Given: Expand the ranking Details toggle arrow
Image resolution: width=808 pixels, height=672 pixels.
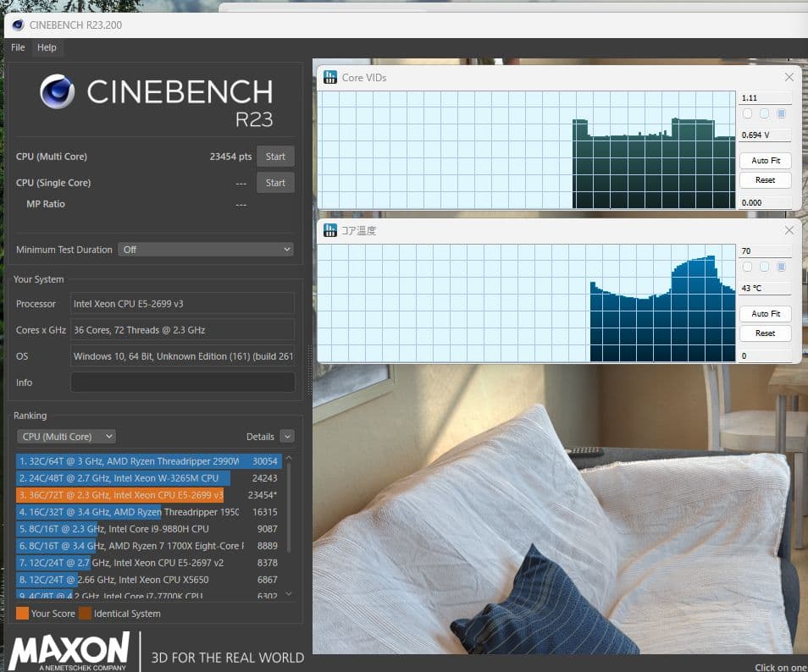Looking at the screenshot, I should tap(287, 437).
